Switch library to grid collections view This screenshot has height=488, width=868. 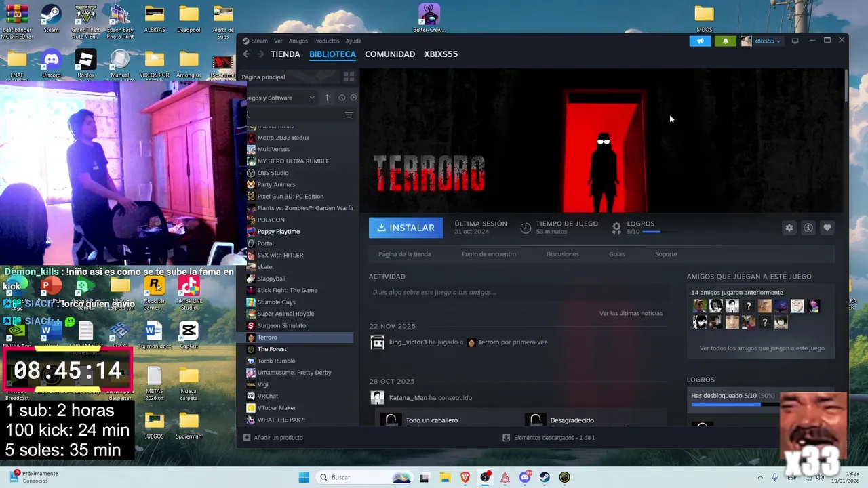click(x=349, y=77)
